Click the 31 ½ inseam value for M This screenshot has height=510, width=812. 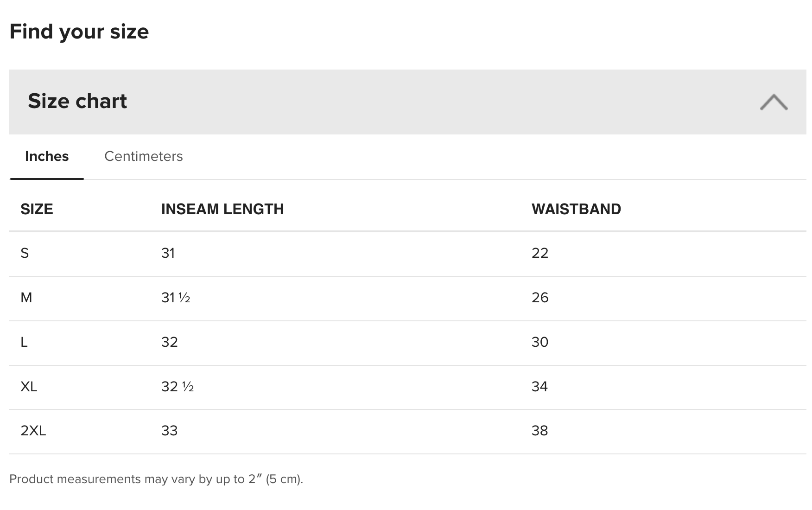[176, 298]
